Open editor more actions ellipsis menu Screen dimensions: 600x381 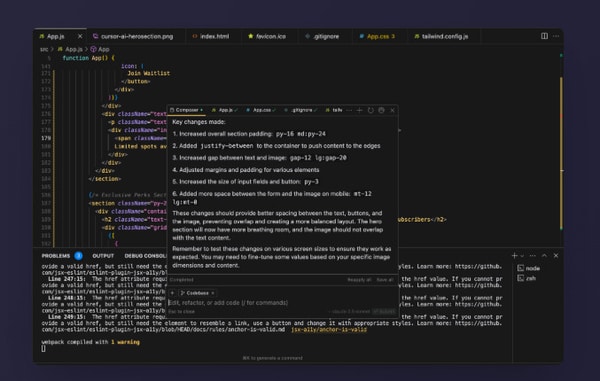[x=556, y=36]
